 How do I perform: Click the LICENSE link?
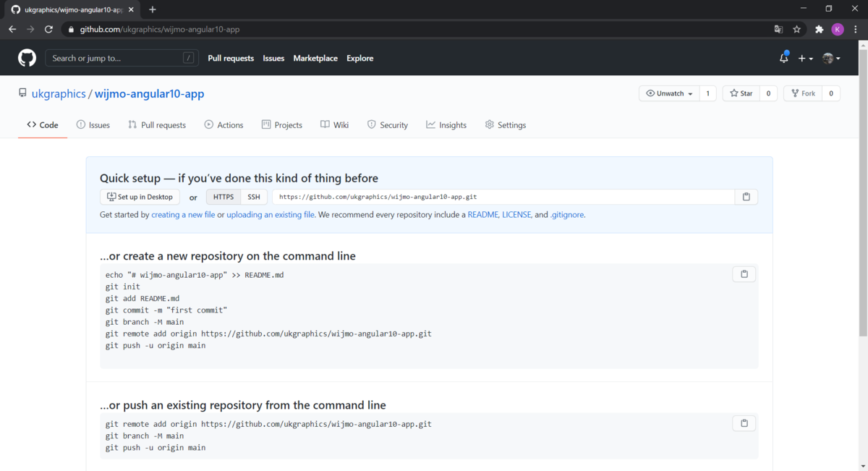(516, 215)
